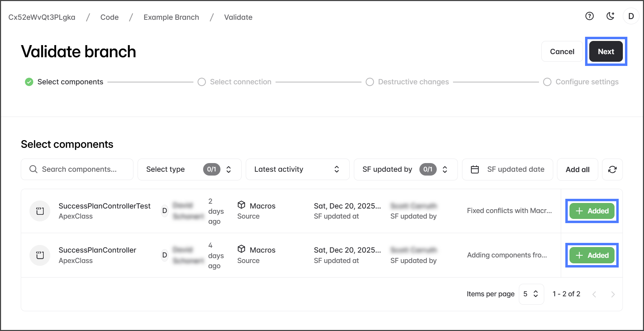Click the next page arrow in pagination
644x331 pixels.
tap(613, 294)
